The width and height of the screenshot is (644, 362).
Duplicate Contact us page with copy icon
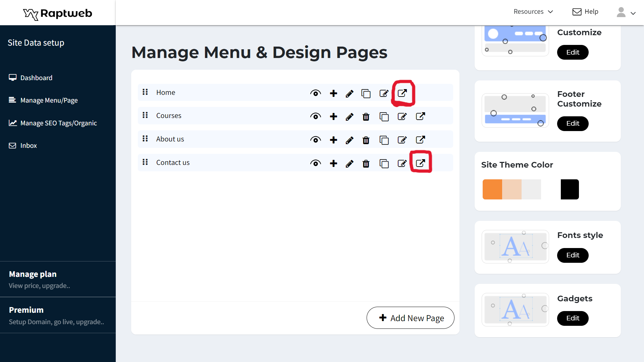tap(384, 164)
